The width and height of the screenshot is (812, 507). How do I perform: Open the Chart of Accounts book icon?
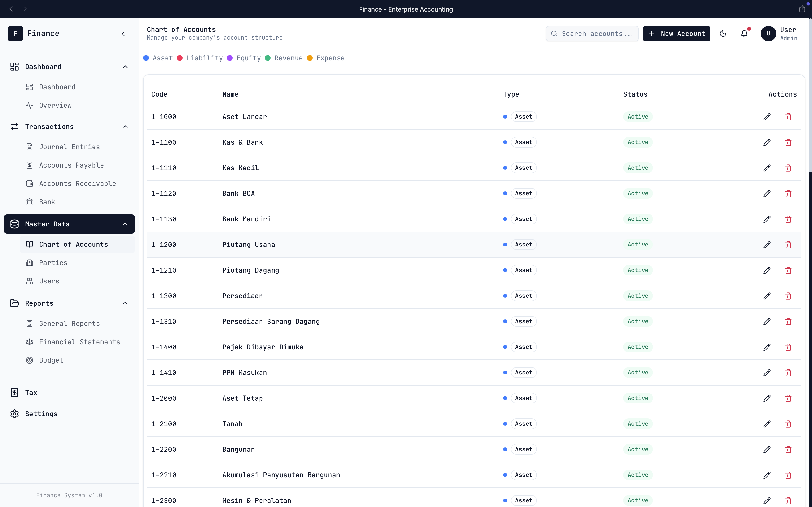[30, 244]
